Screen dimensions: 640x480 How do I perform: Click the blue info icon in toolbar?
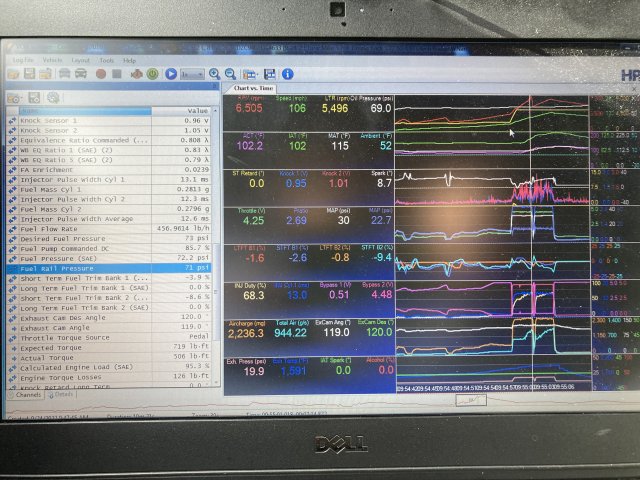click(287, 74)
